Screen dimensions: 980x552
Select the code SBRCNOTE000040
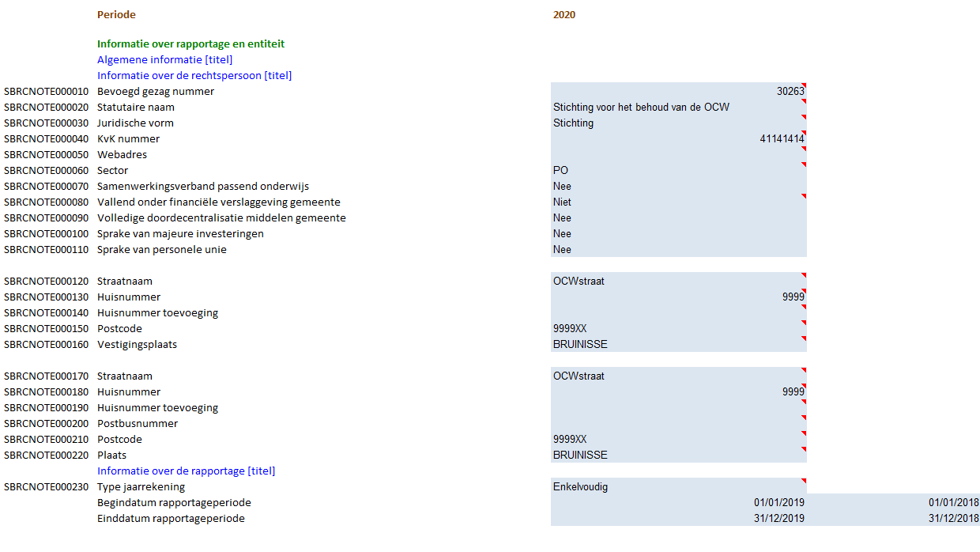(x=46, y=139)
